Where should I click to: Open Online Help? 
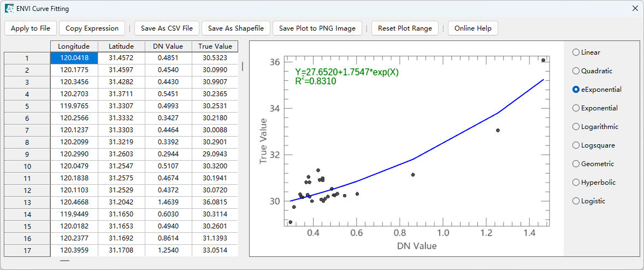[472, 28]
